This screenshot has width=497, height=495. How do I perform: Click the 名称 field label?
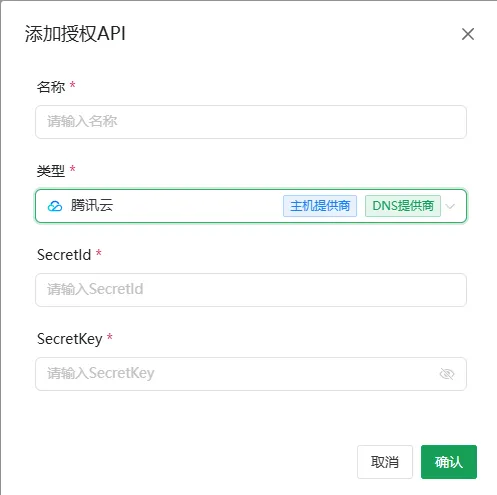point(51,87)
